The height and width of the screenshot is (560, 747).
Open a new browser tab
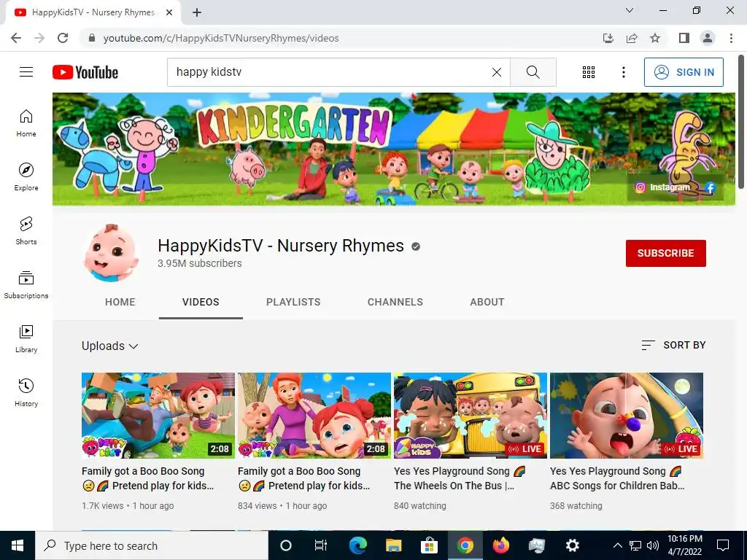197,13
